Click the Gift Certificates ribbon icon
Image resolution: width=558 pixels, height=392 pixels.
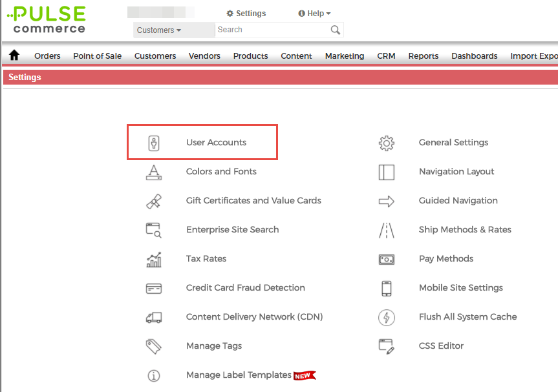pos(154,201)
